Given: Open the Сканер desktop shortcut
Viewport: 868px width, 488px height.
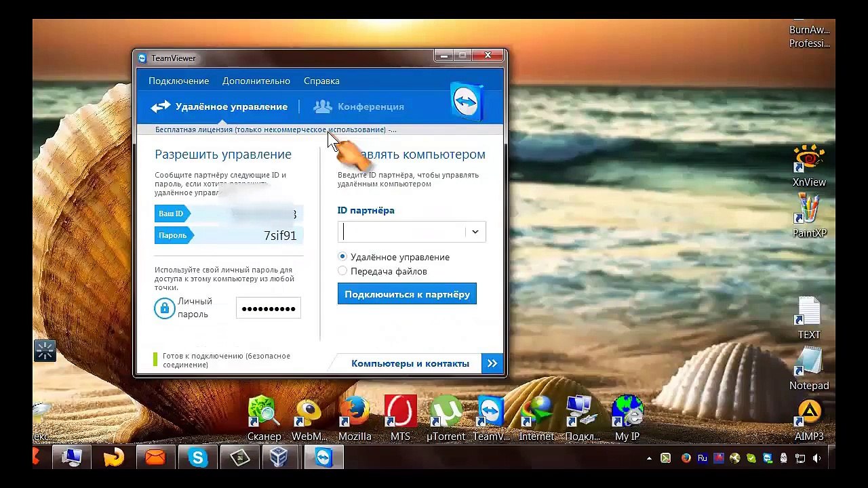Looking at the screenshot, I should [264, 418].
